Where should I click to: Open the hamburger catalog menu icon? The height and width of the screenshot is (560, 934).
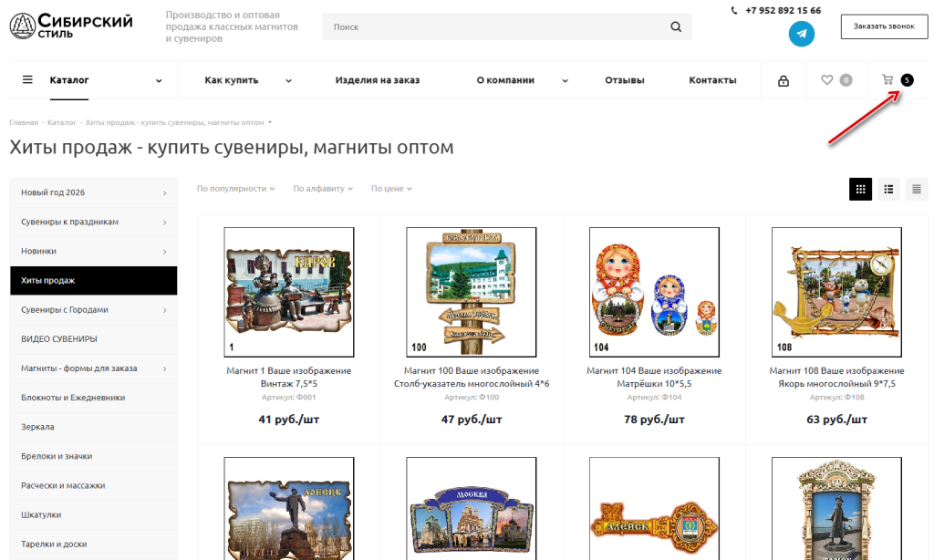27,80
